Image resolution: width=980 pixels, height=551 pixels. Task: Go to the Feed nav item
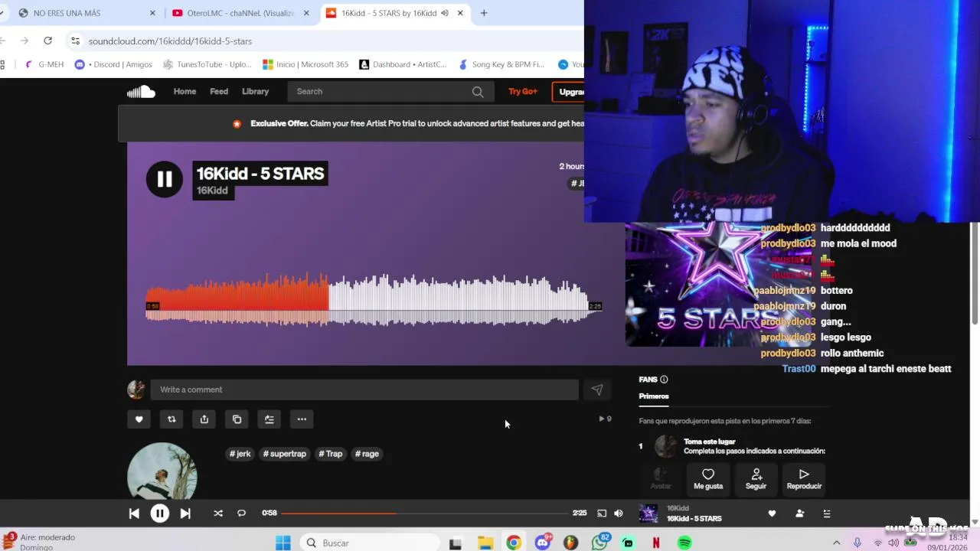point(219,92)
